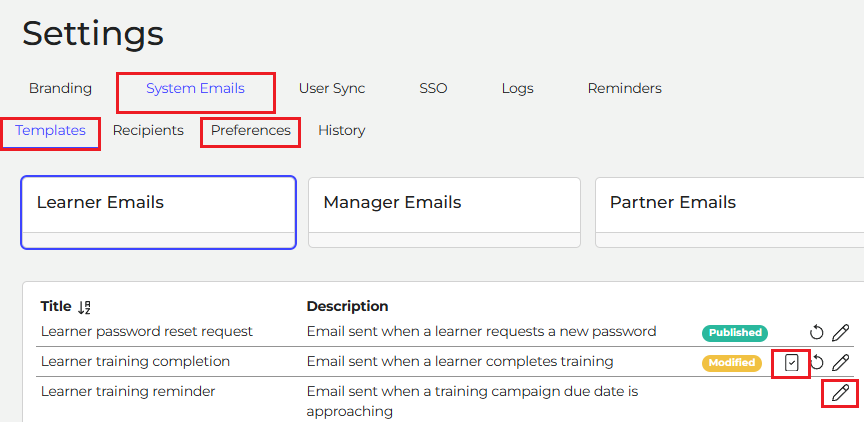Select the Templates sub-tab
This screenshot has height=422, width=864.
pos(50,131)
